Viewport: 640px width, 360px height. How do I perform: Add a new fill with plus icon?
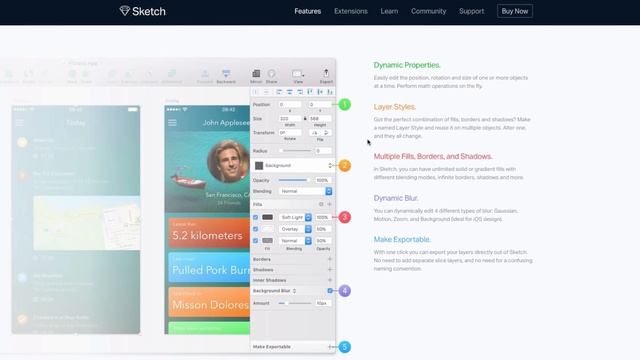coord(329,204)
